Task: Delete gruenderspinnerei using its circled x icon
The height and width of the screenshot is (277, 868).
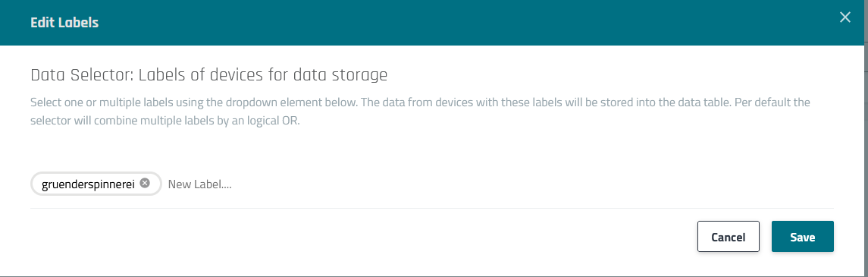Action: point(145,184)
